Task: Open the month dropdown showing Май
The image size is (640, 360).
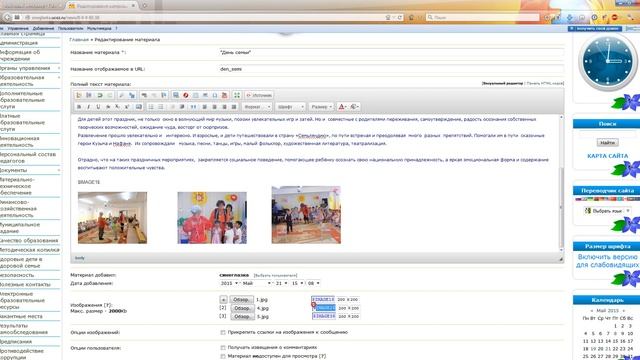Action: [257, 283]
